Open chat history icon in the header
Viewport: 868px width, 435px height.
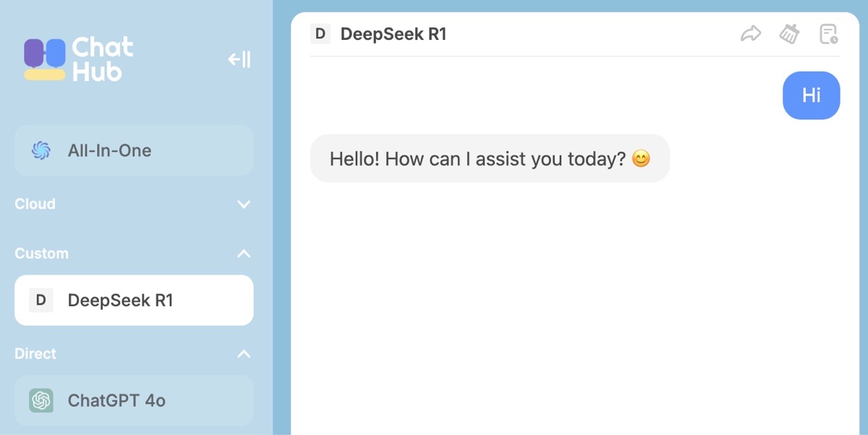(828, 34)
